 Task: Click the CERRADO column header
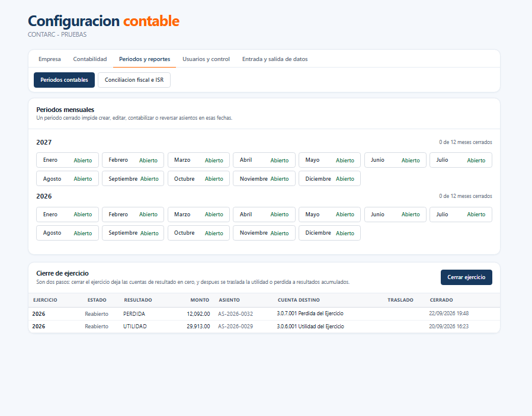[x=441, y=300]
